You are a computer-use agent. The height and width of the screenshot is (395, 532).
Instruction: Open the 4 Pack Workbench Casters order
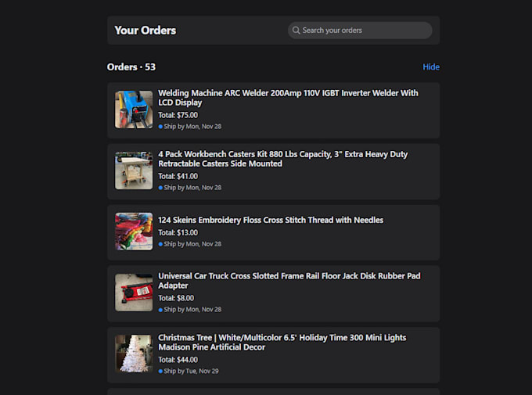pyautogui.click(x=282, y=159)
